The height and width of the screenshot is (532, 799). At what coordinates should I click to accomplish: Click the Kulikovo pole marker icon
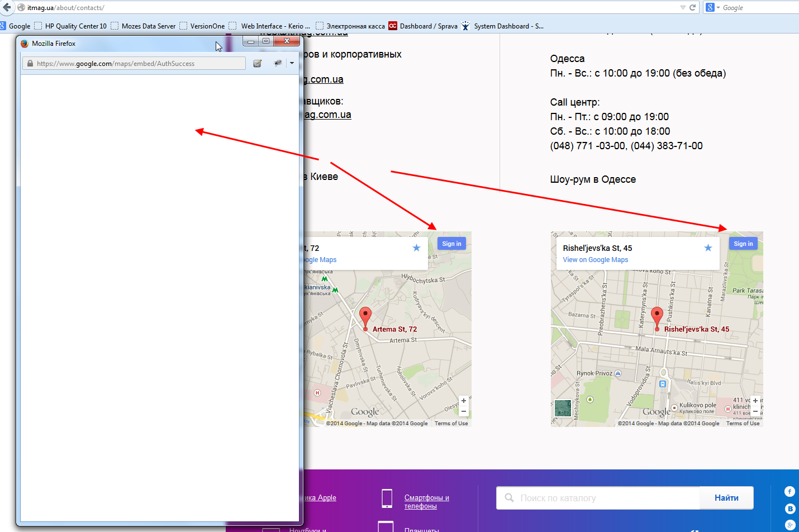click(674, 408)
